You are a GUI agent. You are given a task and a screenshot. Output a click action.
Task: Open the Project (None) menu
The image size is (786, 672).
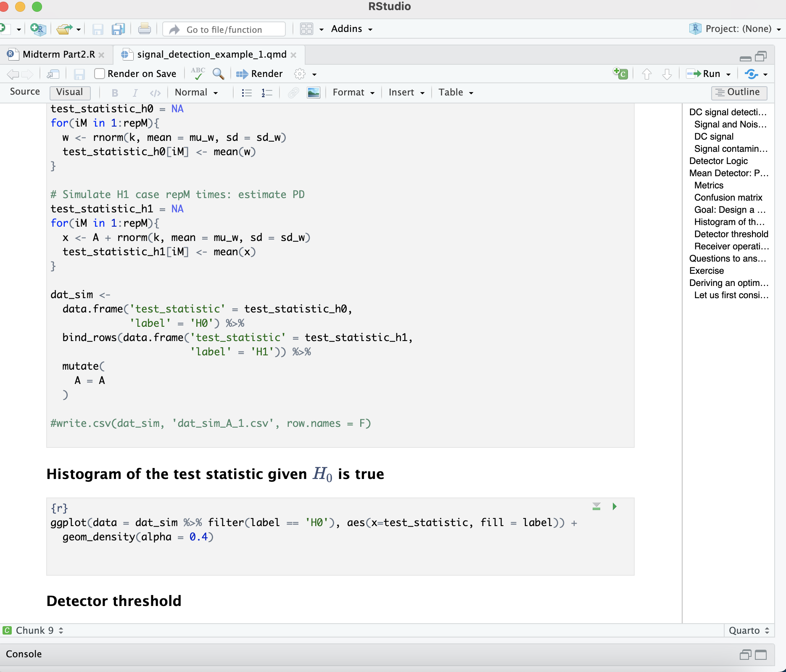coord(735,29)
